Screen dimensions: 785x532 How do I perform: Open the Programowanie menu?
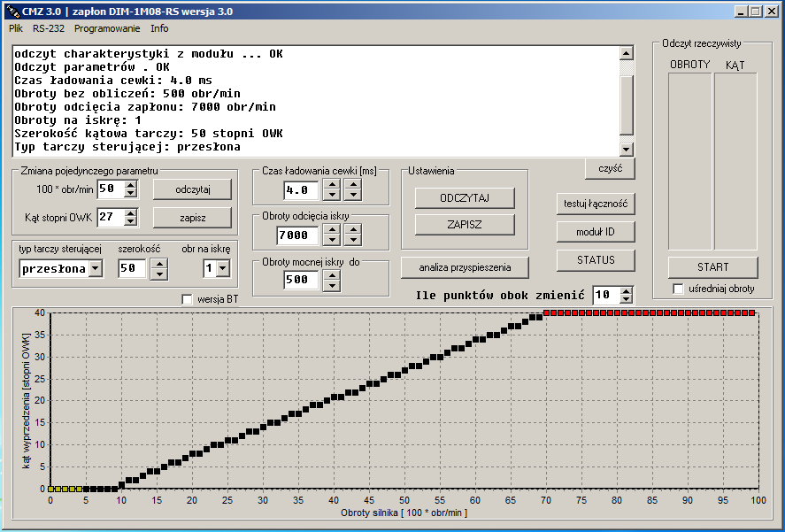coord(107,28)
